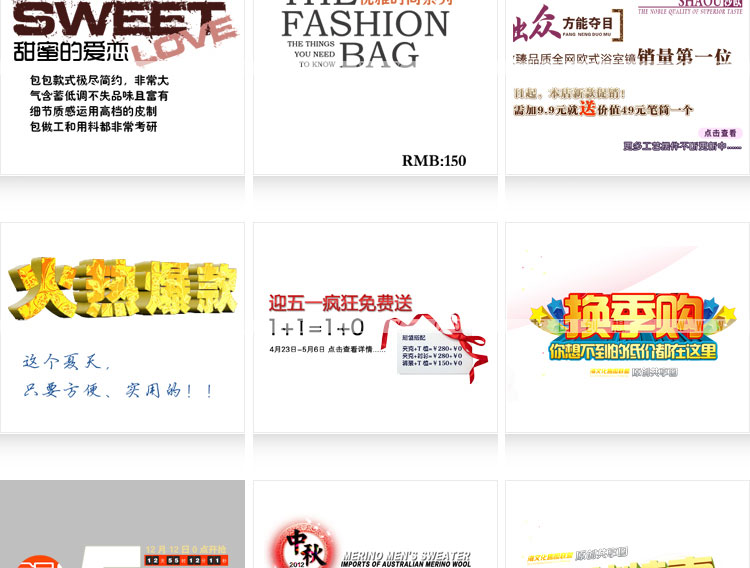Open the gray countdown promotion card
The height and width of the screenshot is (568, 750).
122,524
